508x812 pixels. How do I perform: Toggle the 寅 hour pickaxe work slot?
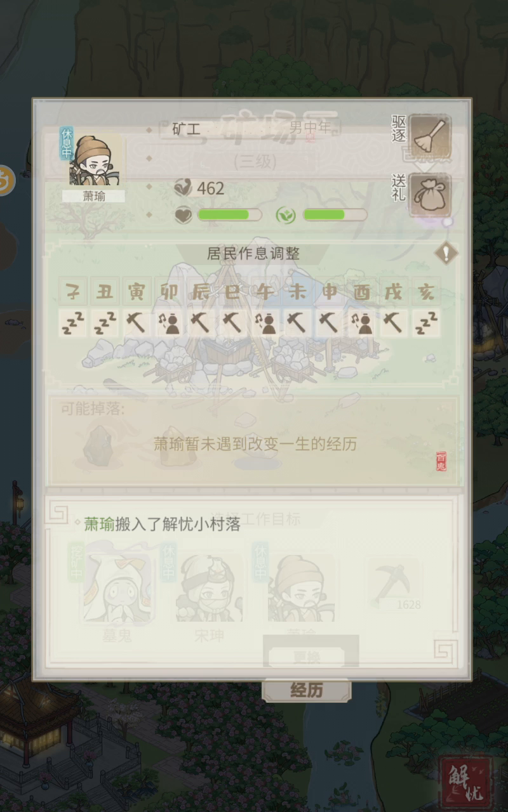tap(137, 323)
